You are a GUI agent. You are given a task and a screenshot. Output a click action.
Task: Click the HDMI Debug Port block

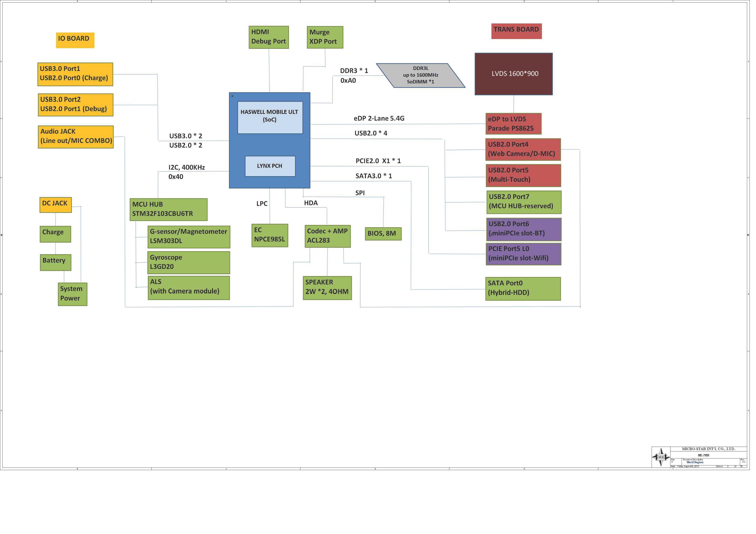pyautogui.click(x=268, y=37)
